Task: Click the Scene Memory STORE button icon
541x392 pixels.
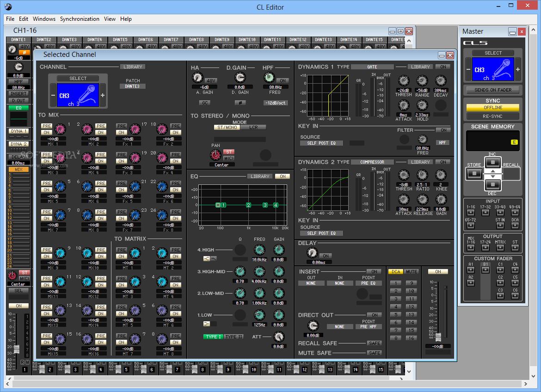Action: tap(474, 173)
